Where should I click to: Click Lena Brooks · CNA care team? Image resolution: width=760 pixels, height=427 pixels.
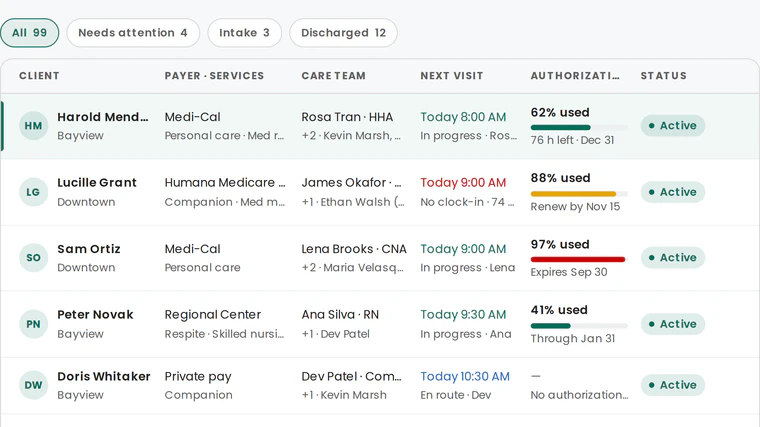(x=354, y=249)
